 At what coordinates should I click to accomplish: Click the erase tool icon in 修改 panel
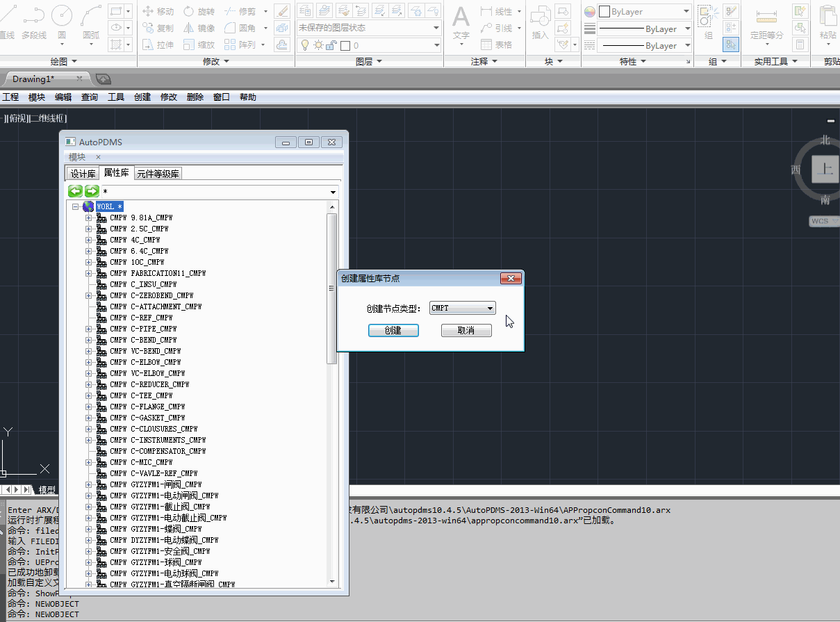click(x=281, y=11)
